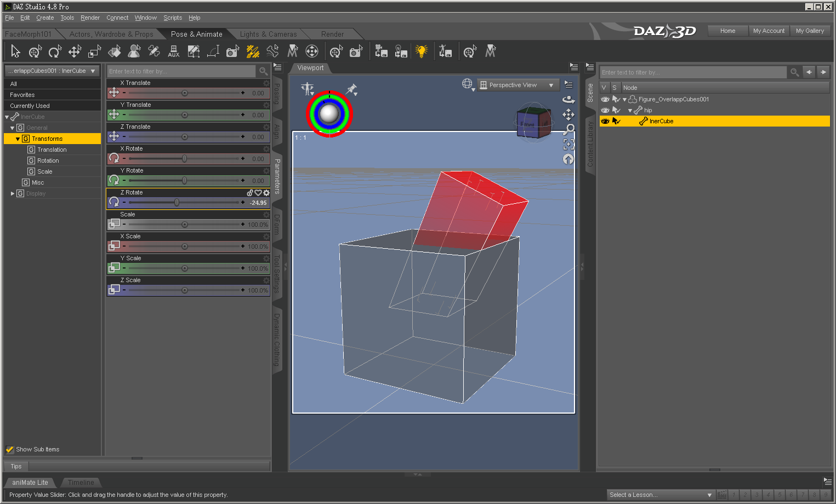836x504 pixels.
Task: Reset the viewport camera with up-arrow icon
Action: [568, 159]
